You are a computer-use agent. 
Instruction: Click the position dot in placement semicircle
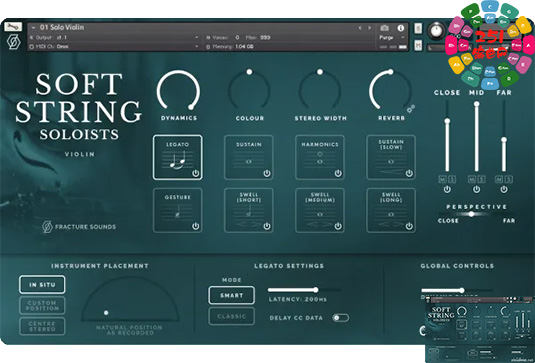pyautogui.click(x=106, y=313)
